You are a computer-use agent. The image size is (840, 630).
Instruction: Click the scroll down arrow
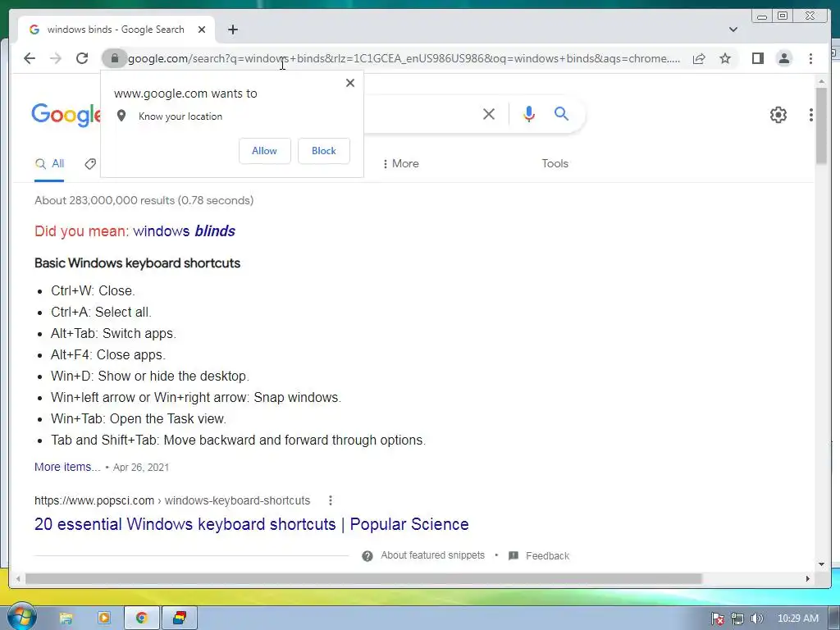(821, 564)
